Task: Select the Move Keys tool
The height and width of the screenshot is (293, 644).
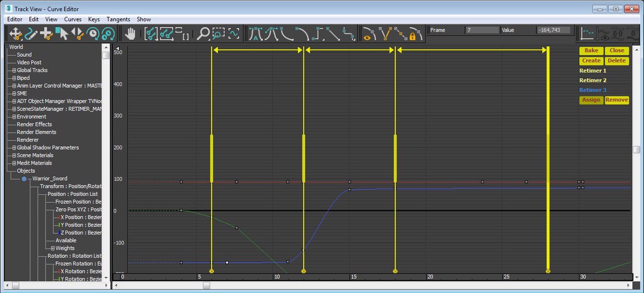Action: tap(16, 34)
